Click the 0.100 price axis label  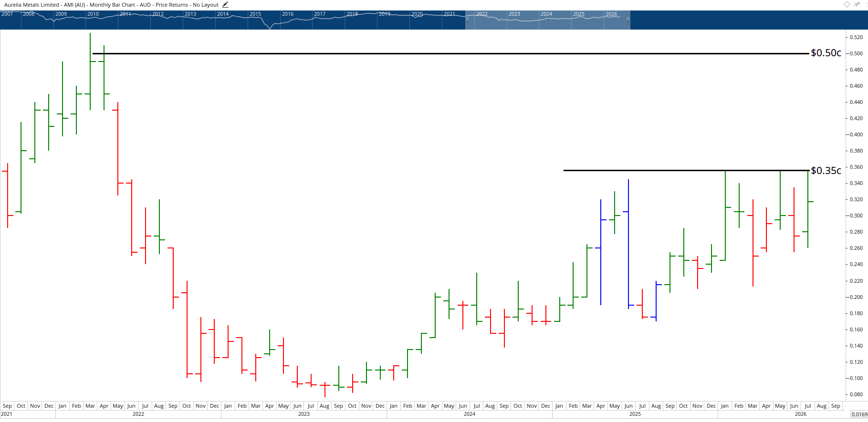click(x=856, y=378)
